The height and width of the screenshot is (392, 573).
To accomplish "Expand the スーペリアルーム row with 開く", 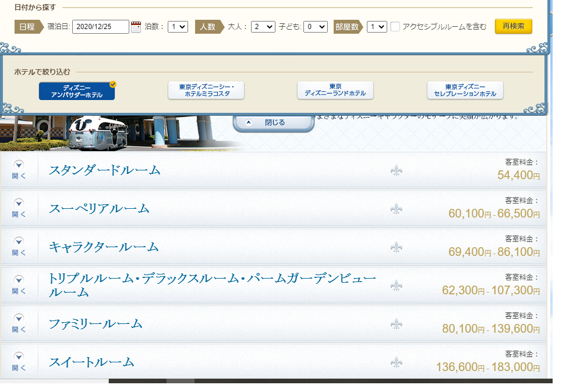I will pyautogui.click(x=19, y=208).
